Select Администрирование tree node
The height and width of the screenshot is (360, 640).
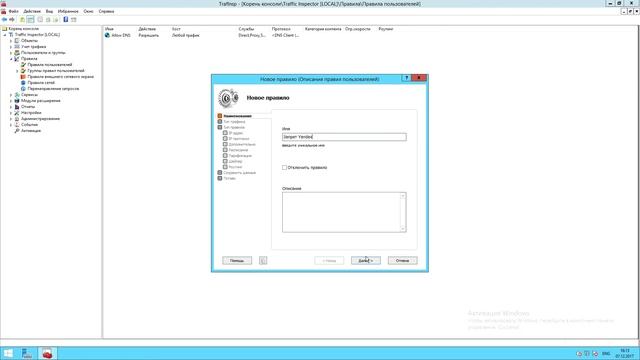pyautogui.click(x=40, y=119)
